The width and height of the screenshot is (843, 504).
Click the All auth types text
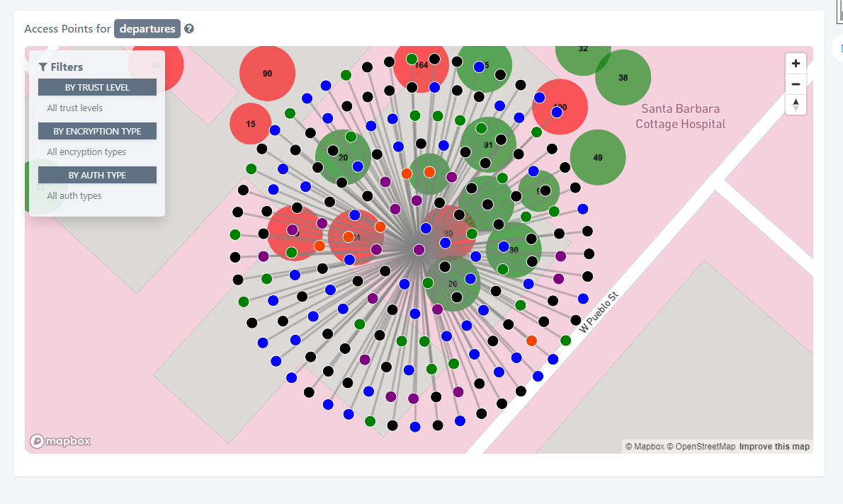[74, 196]
